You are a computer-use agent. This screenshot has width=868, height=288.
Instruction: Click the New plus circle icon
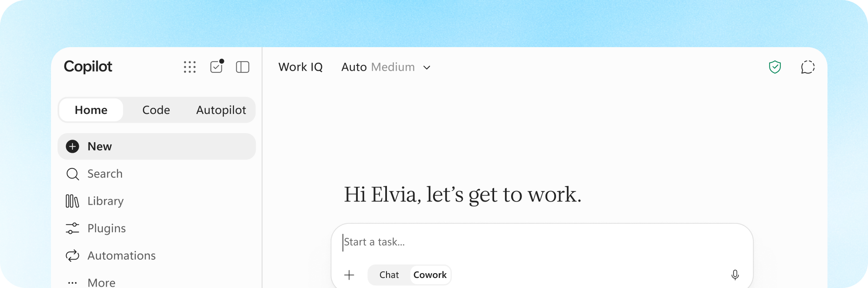[72, 146]
